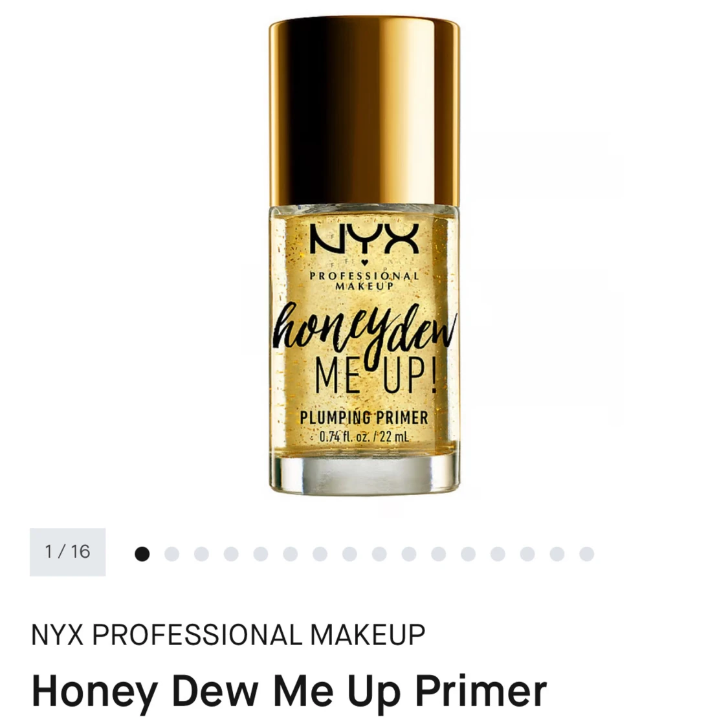The height and width of the screenshot is (728, 728).
Task: Go to the fourteenth image dot
Action: pos(527,554)
